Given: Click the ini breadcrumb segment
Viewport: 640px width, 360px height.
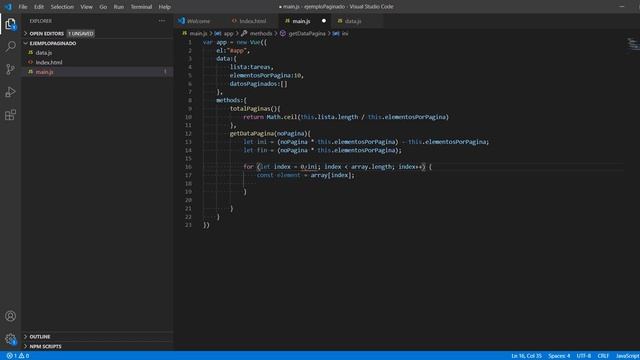Looking at the screenshot, I should (x=344, y=33).
